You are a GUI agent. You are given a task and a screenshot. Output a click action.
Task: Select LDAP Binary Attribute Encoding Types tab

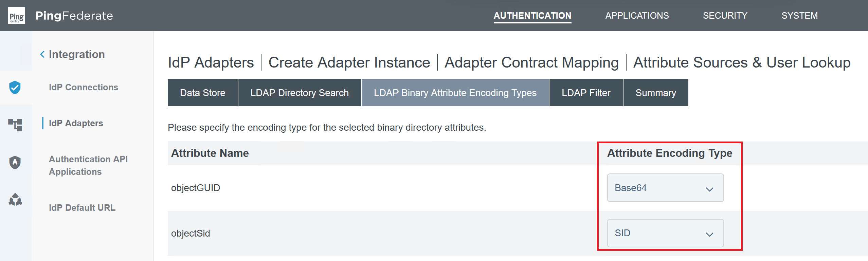pyautogui.click(x=455, y=93)
